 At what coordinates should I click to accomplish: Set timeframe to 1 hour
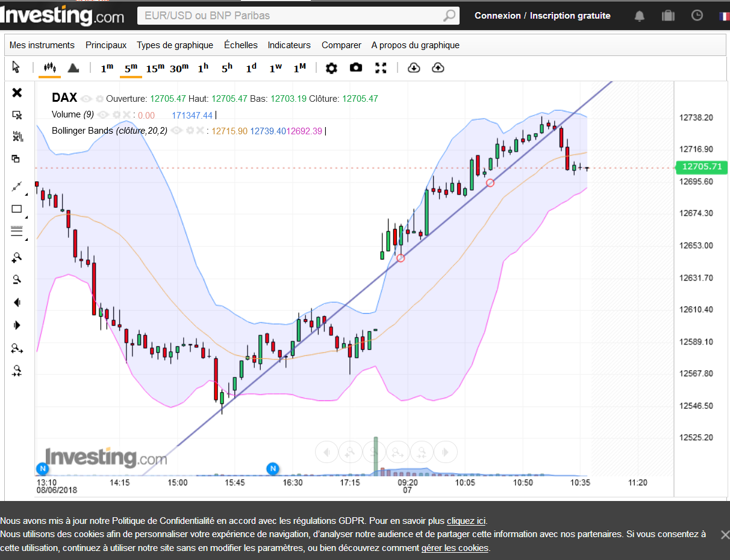pyautogui.click(x=203, y=68)
